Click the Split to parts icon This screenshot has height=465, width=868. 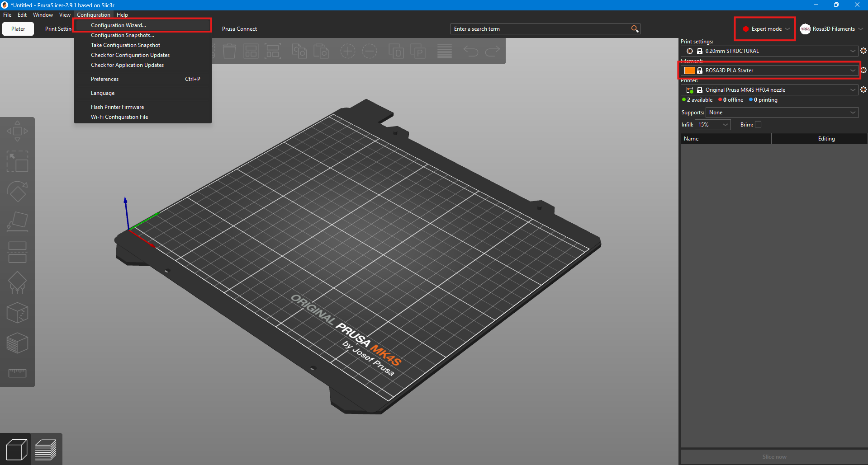point(418,51)
